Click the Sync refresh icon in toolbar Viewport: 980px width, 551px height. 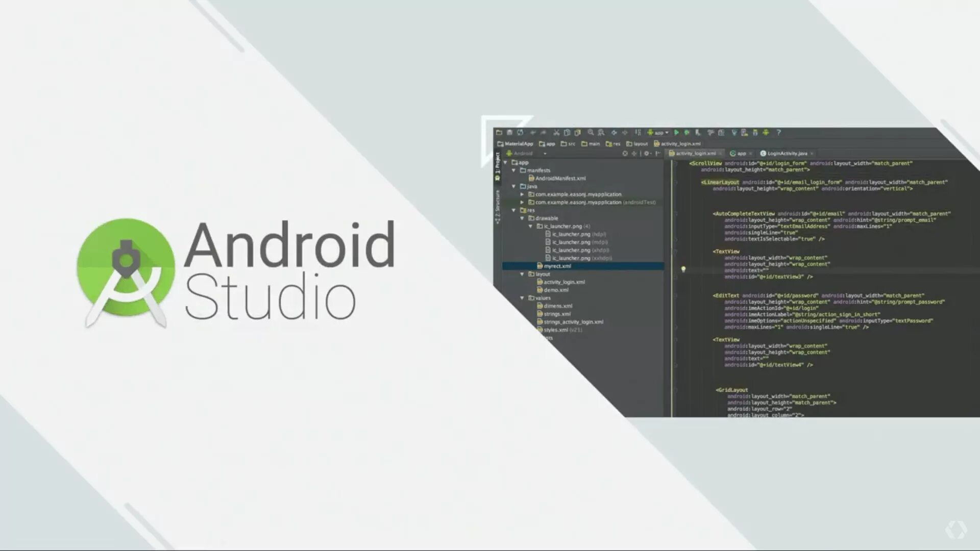pyautogui.click(x=520, y=133)
